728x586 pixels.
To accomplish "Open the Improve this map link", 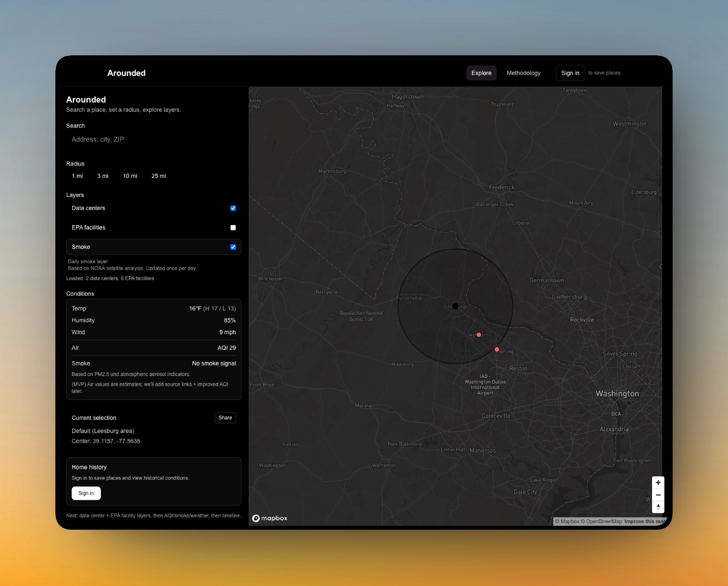I will [x=644, y=521].
